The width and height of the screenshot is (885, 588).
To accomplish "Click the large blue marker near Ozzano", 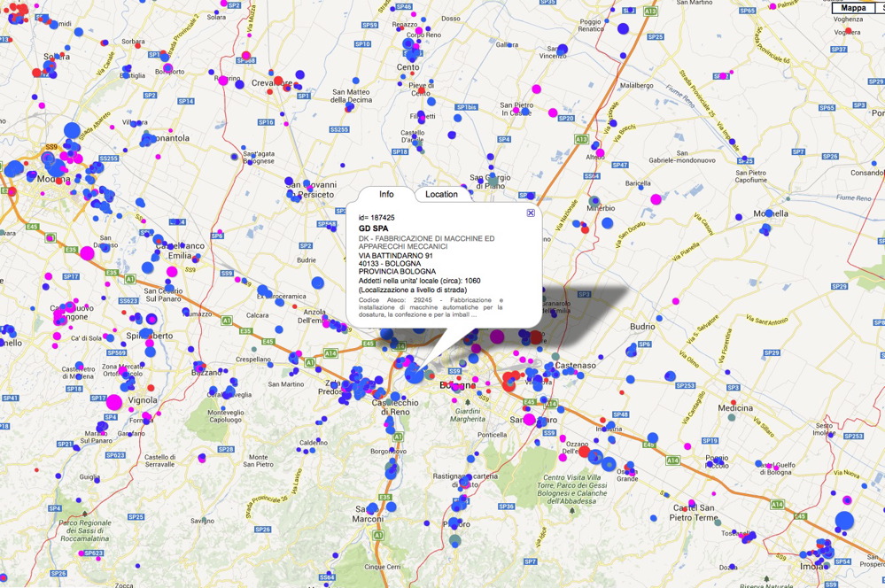I will [x=609, y=463].
